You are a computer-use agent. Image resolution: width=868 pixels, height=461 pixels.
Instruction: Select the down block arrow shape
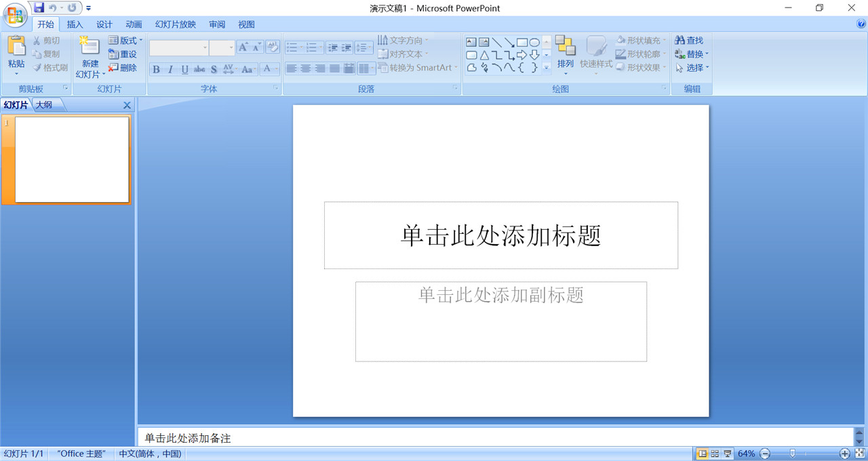point(534,55)
